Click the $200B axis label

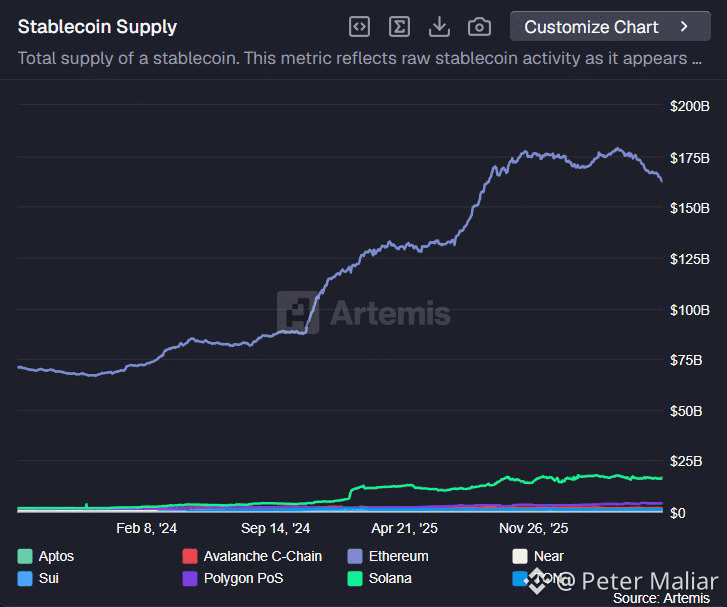[689, 106]
